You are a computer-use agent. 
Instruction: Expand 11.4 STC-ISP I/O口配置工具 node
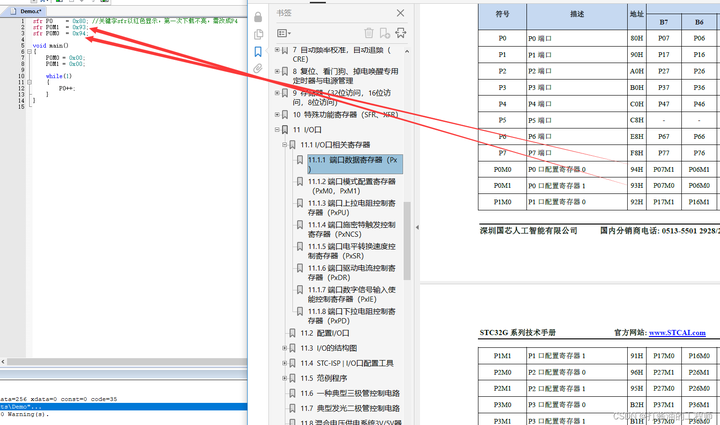point(284,363)
